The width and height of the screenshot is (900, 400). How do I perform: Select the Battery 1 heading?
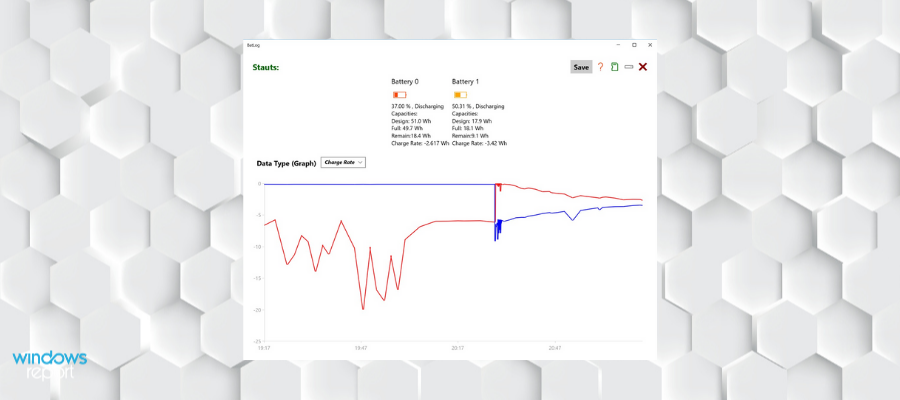pos(466,81)
